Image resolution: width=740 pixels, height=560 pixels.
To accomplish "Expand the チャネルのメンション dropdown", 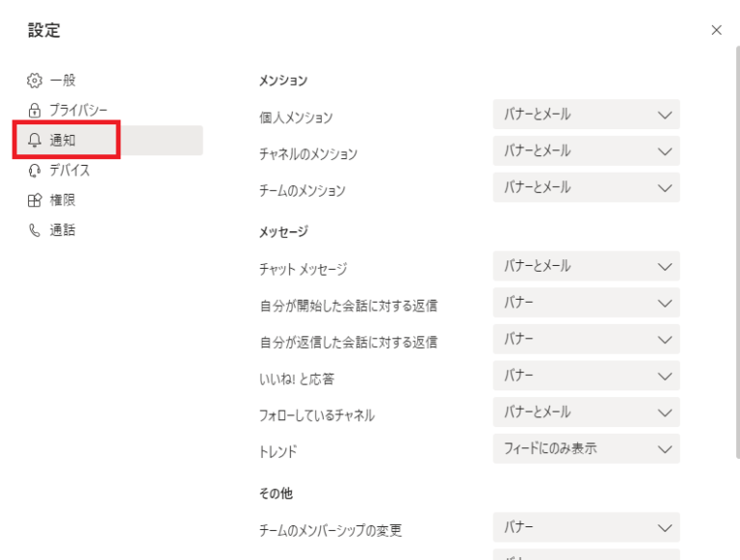I will (x=586, y=151).
